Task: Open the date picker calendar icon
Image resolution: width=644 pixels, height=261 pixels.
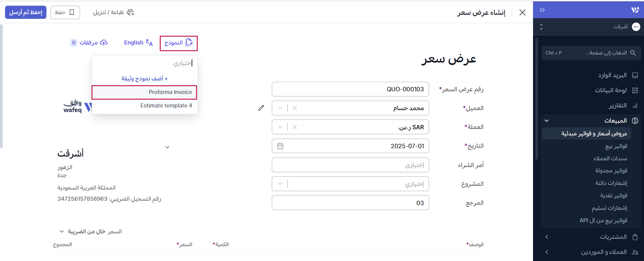Action: point(280,146)
